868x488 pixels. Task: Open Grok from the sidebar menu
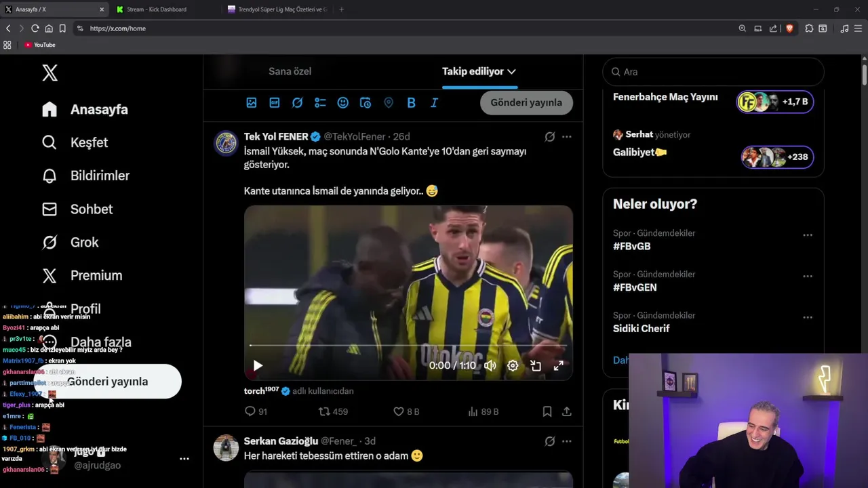tap(71, 242)
